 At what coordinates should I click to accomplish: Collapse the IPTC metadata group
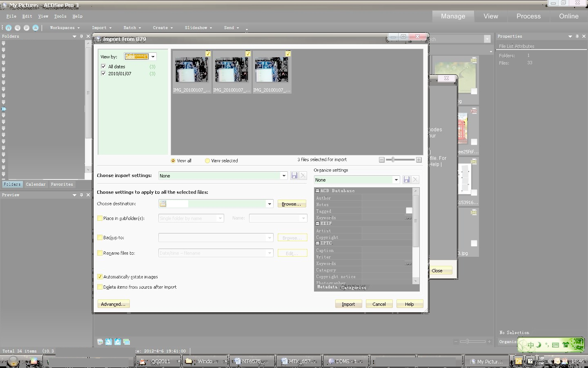pyautogui.click(x=318, y=243)
